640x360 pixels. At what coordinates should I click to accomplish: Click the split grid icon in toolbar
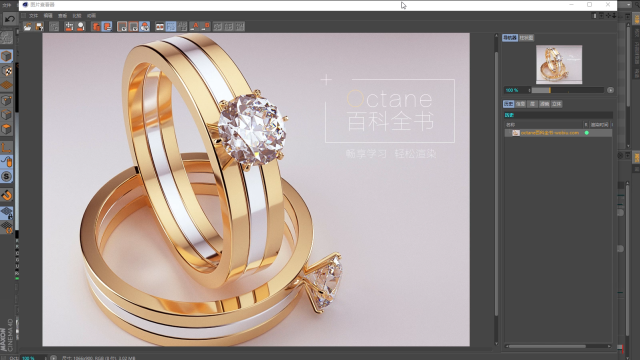click(x=182, y=27)
